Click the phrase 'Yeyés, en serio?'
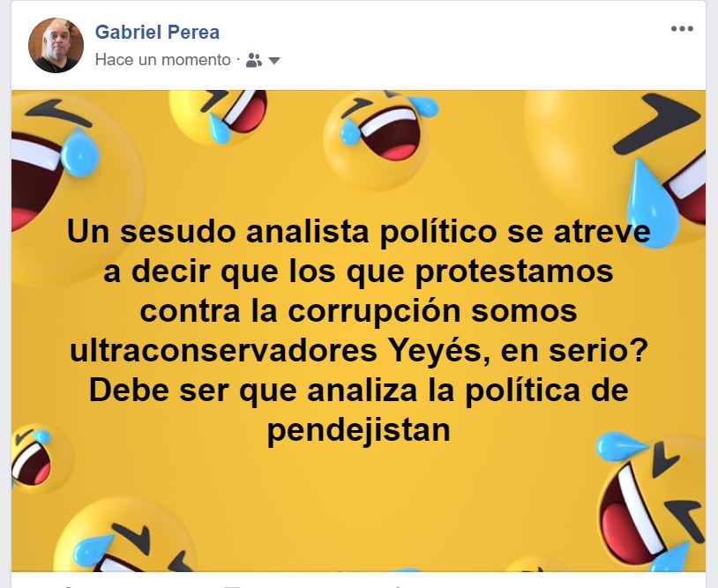 519,352
